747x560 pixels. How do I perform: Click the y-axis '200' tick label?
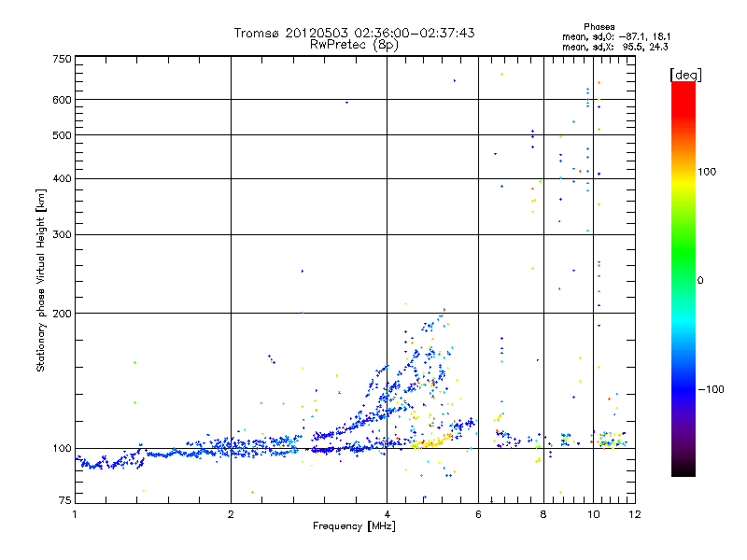62,314
